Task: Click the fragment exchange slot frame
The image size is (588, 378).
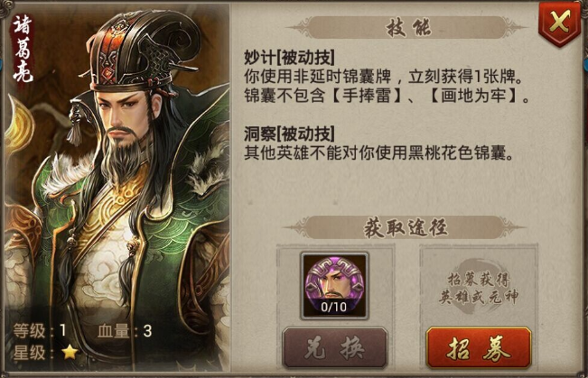Action: [x=334, y=286]
